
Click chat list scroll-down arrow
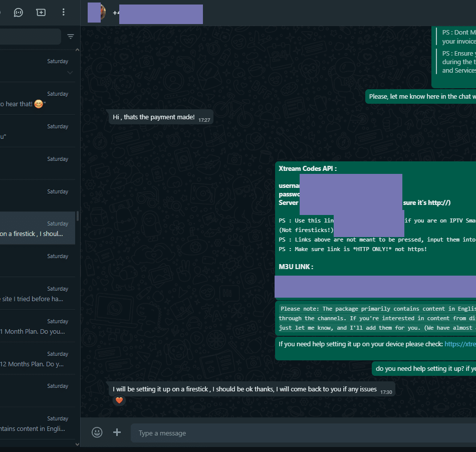click(77, 444)
